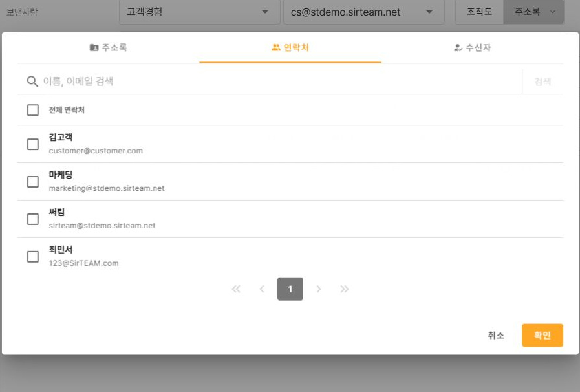580x392 pixels.
Task: Check the 최민서 contact checkbox
Action: [x=33, y=257]
